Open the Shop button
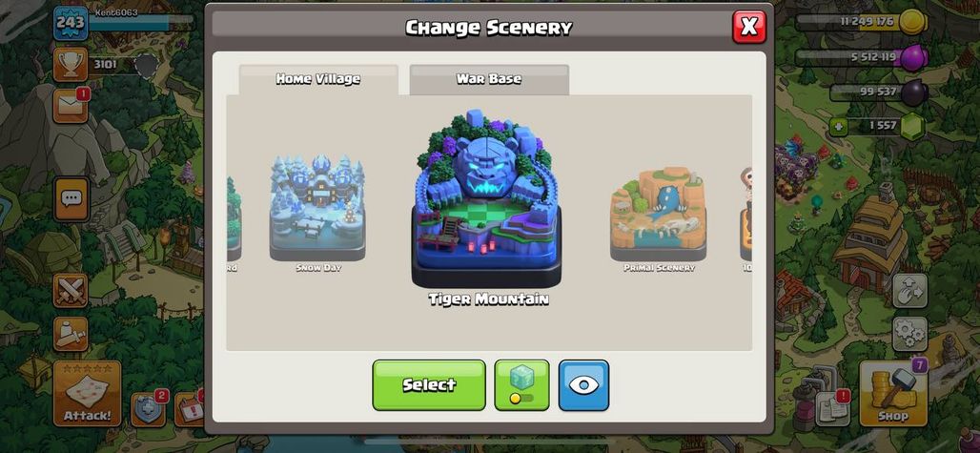980x453 pixels. (x=892, y=394)
